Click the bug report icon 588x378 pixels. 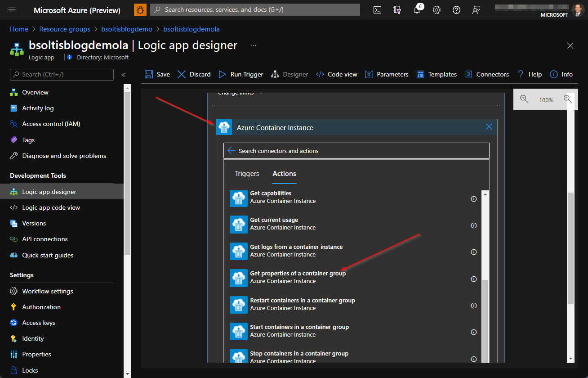(x=140, y=10)
